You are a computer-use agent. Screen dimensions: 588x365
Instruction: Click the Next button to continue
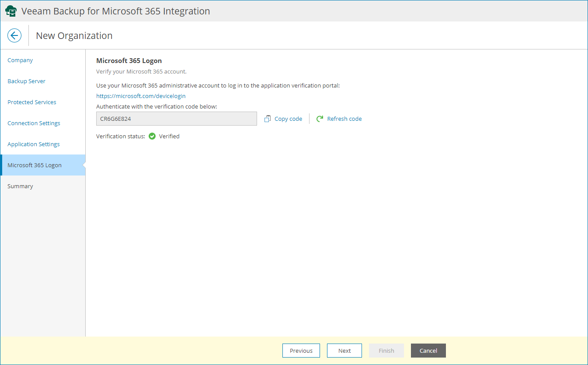(x=344, y=350)
